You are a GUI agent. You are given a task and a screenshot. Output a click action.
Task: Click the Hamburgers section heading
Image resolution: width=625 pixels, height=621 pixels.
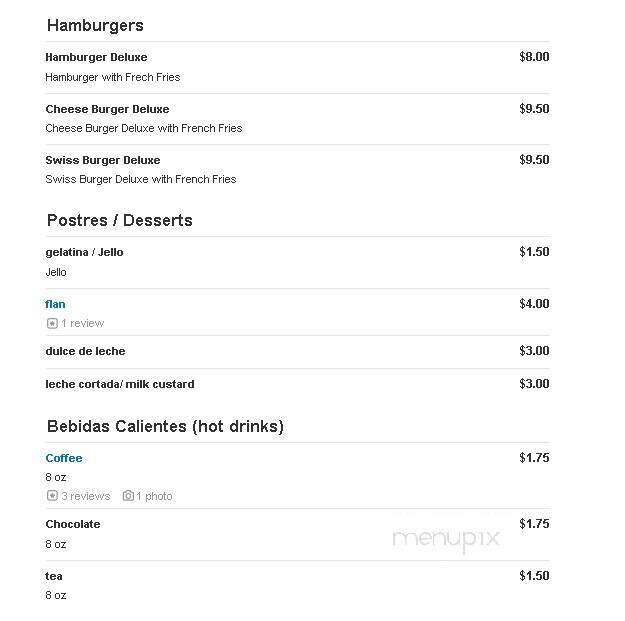[x=95, y=26]
